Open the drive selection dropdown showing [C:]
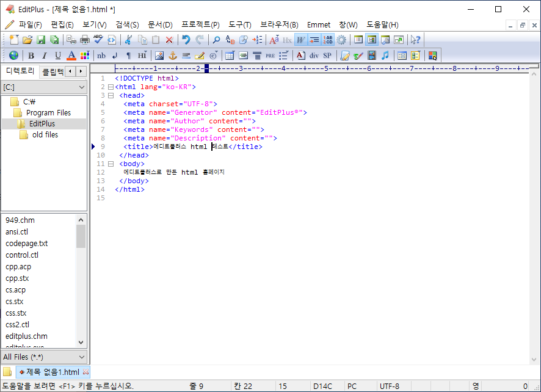The image size is (541, 392). click(x=45, y=87)
